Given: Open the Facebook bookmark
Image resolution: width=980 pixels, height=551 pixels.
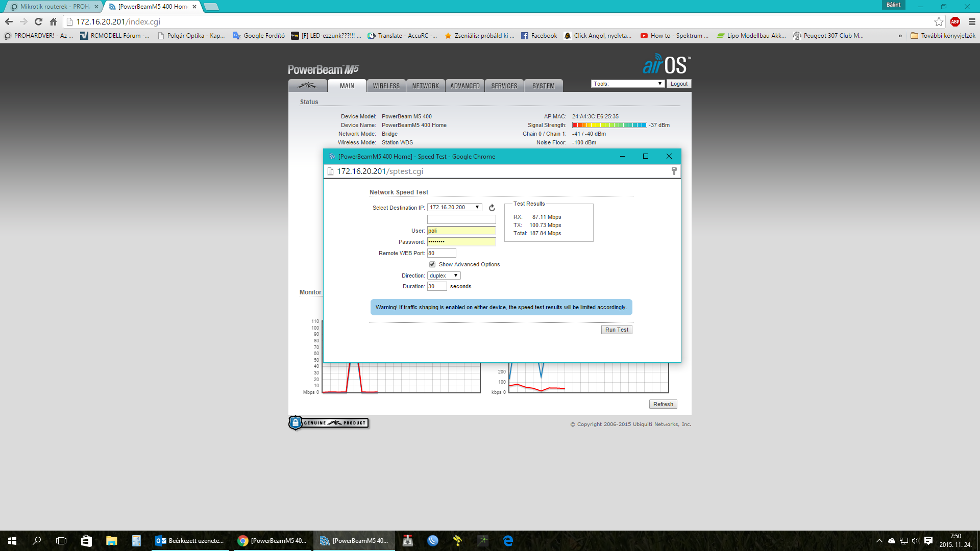Looking at the screenshot, I should coord(539,36).
